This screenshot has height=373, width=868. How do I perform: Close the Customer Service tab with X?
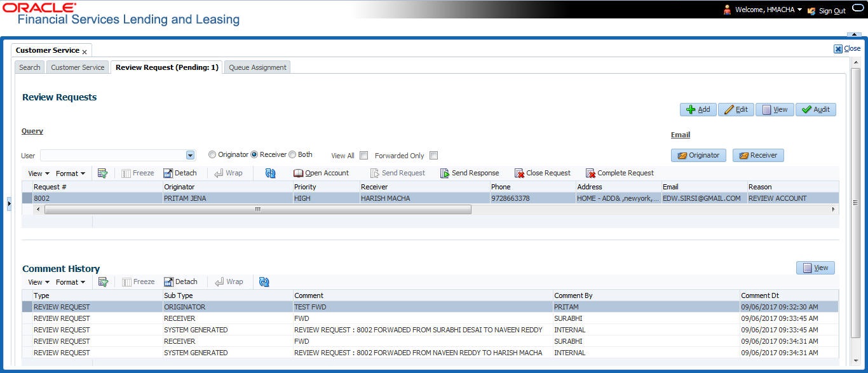pyautogui.click(x=85, y=51)
